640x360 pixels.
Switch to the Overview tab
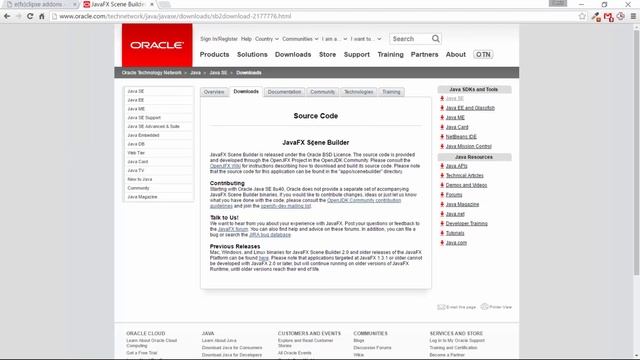pyautogui.click(x=214, y=92)
